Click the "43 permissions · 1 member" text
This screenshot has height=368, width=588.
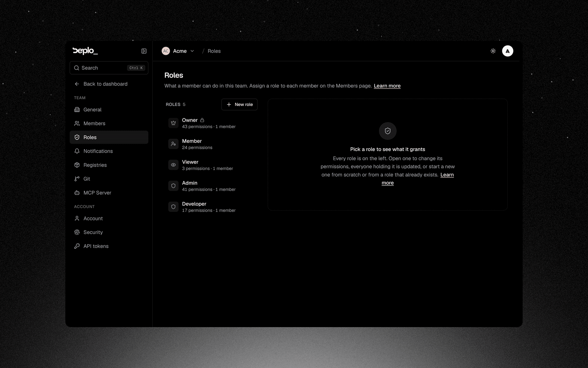(x=209, y=127)
